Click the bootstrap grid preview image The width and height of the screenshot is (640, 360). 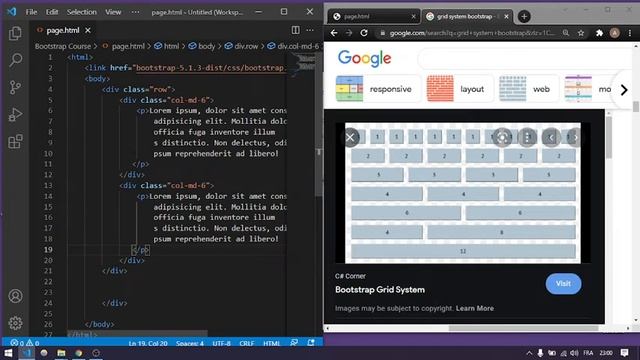(463, 193)
